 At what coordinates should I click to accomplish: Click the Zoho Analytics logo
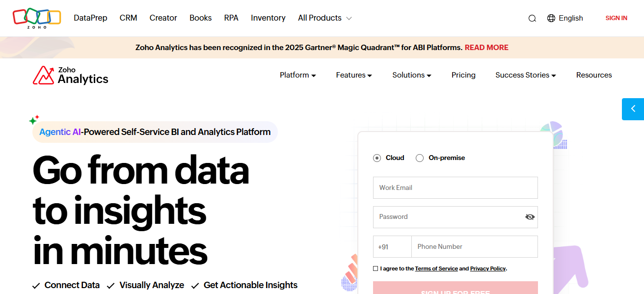coord(71,75)
